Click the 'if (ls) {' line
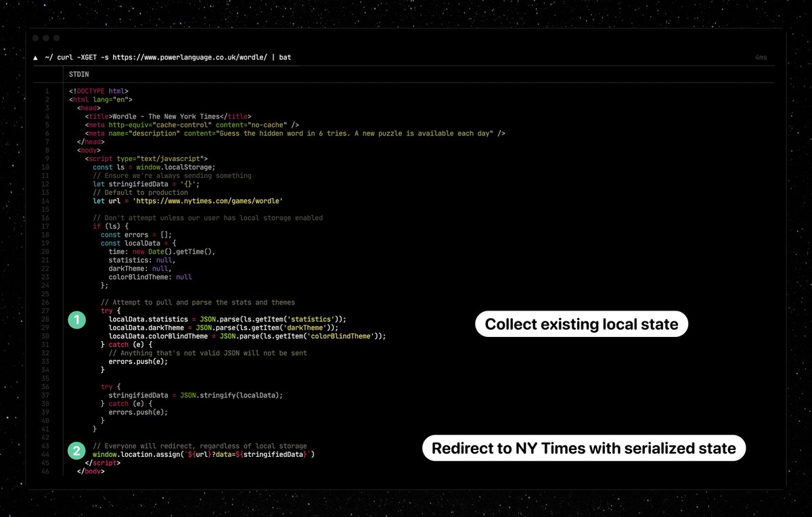 110,226
